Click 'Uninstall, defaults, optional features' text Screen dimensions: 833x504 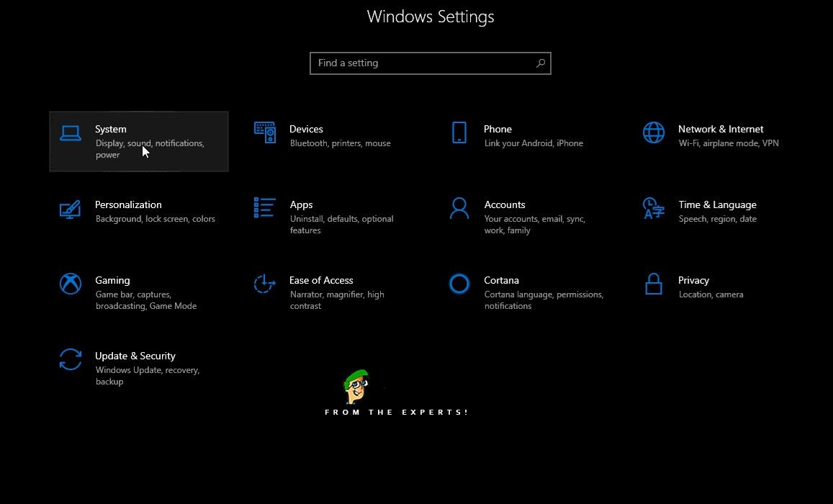point(341,225)
